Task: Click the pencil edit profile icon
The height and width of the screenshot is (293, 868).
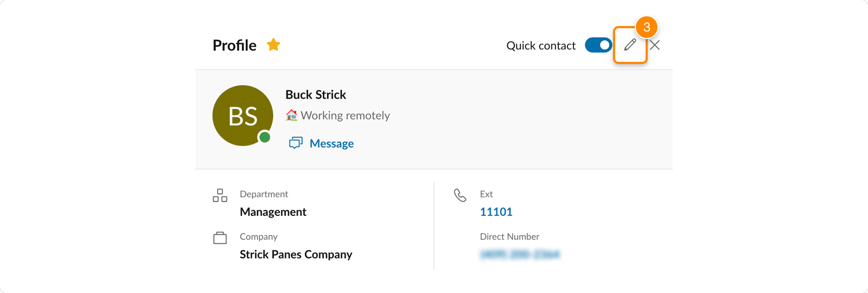Action: coord(630,45)
